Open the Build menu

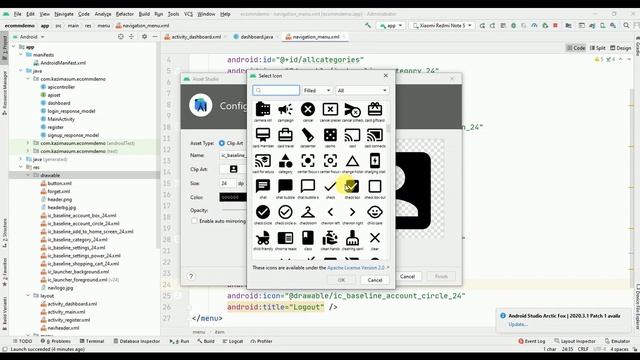[x=144, y=14]
